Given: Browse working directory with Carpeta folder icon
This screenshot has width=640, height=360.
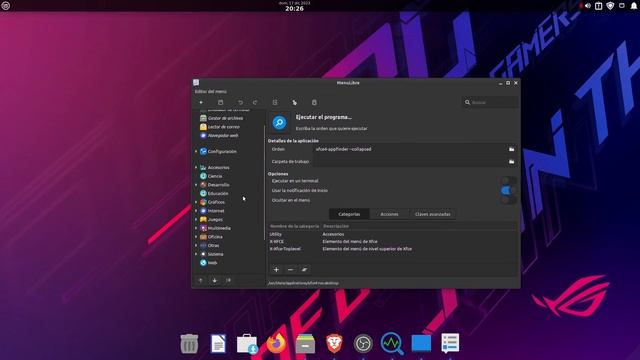Looking at the screenshot, I should [511, 162].
